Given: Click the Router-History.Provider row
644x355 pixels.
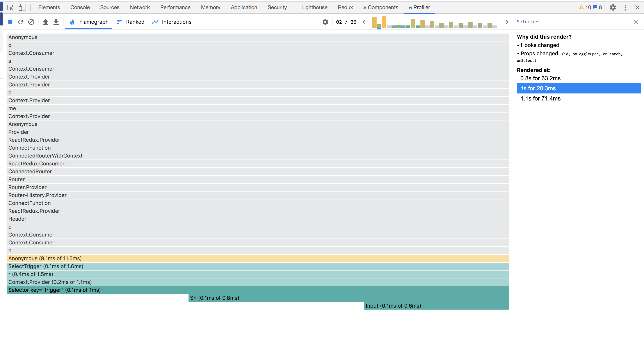Looking at the screenshot, I should 258,195.
